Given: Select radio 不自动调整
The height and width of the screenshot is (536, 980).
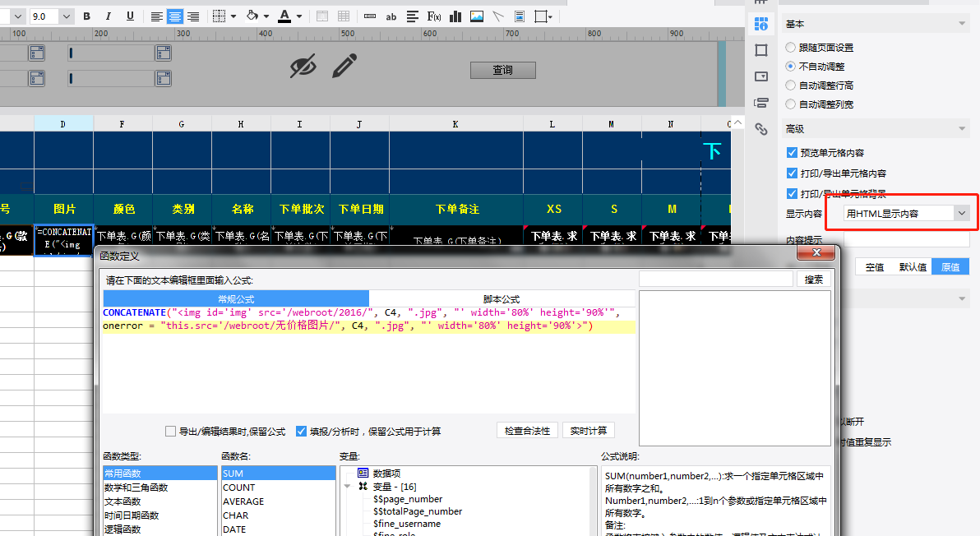Looking at the screenshot, I should click(791, 67).
